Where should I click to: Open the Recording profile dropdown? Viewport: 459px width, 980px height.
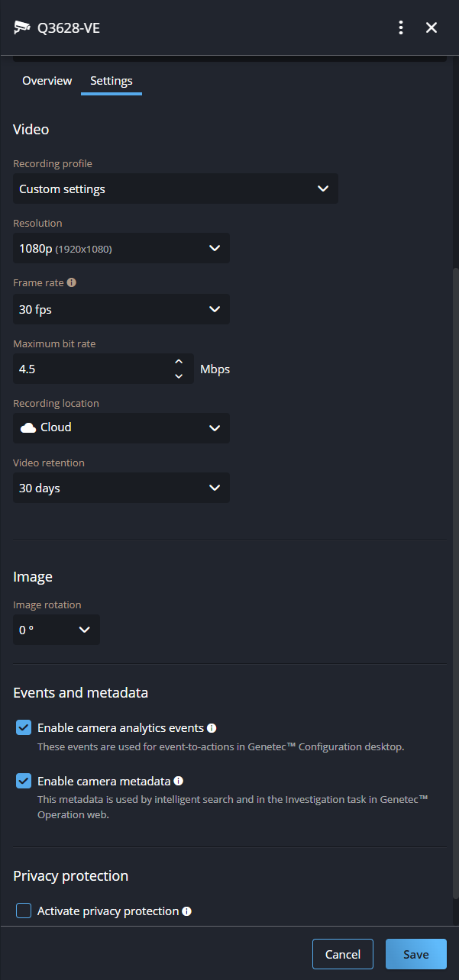tap(176, 189)
